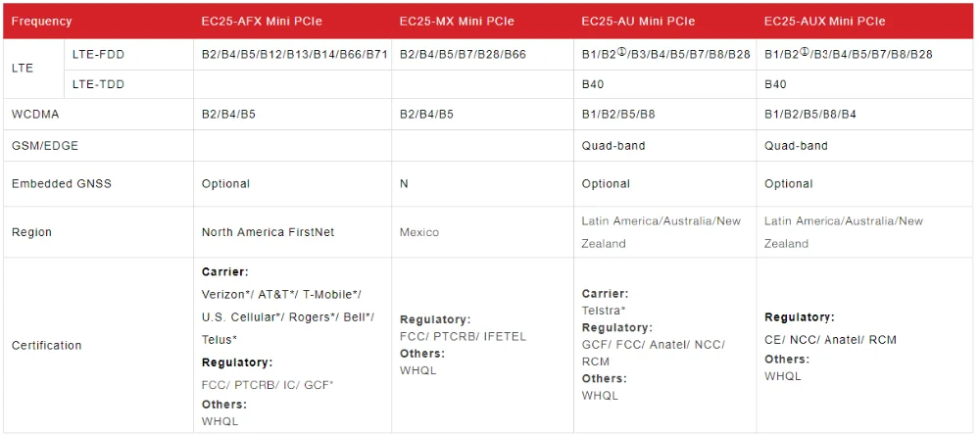Click the LTE-TDD row label
Screen dimensions: 980x435
(x=98, y=84)
